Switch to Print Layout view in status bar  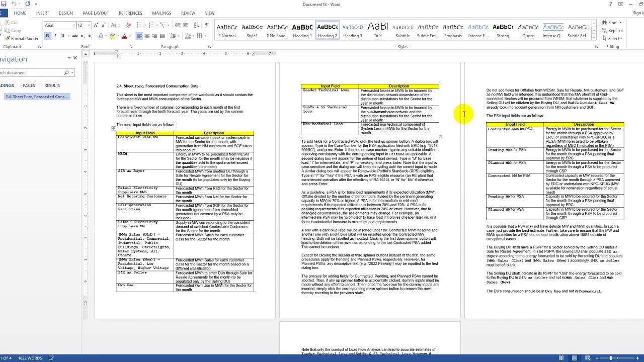(575, 358)
